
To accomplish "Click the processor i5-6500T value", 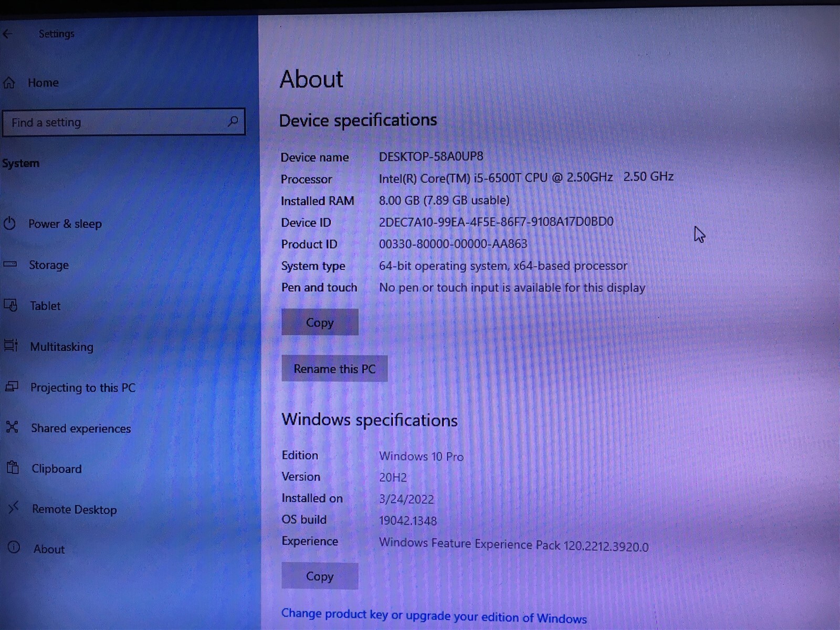I will tap(526, 177).
